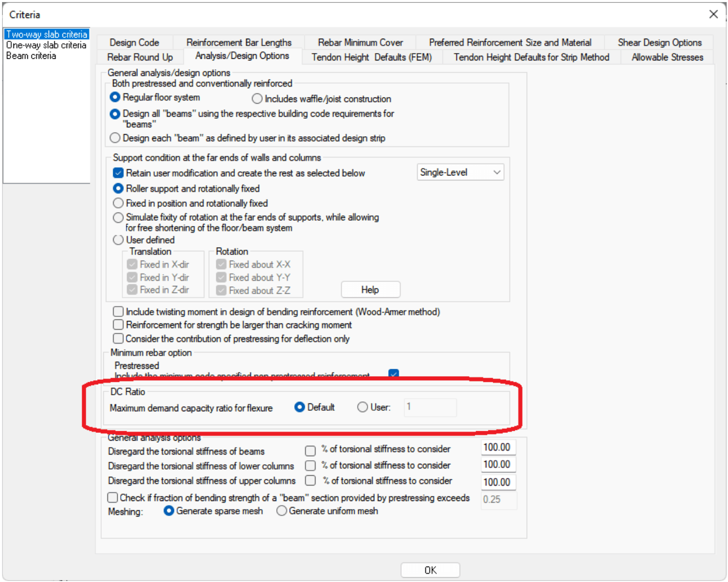This screenshot has width=728, height=582.
Task: Select One-way slab criteria in list
Action: point(46,45)
